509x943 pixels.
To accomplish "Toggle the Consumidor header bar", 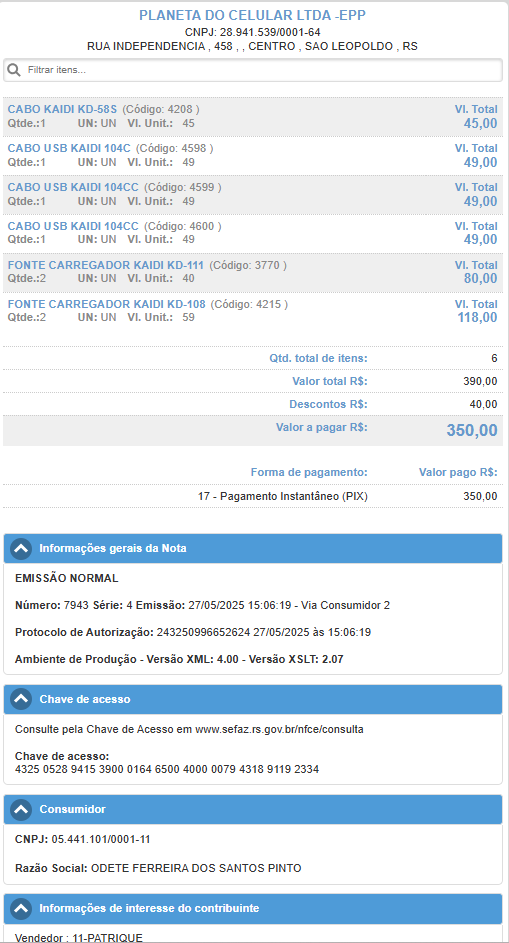I will pyautogui.click(x=253, y=809).
